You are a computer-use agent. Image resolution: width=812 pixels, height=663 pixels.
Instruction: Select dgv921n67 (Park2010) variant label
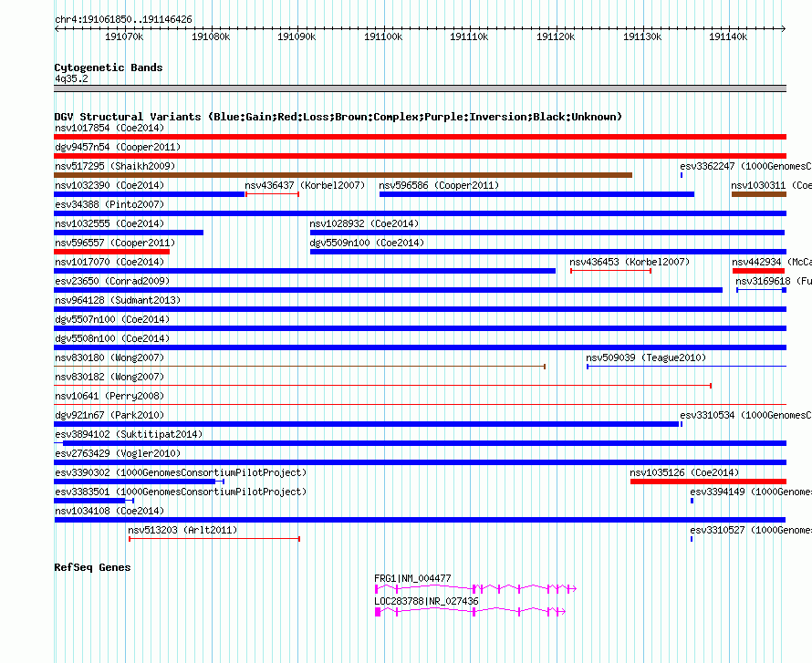[109, 415]
